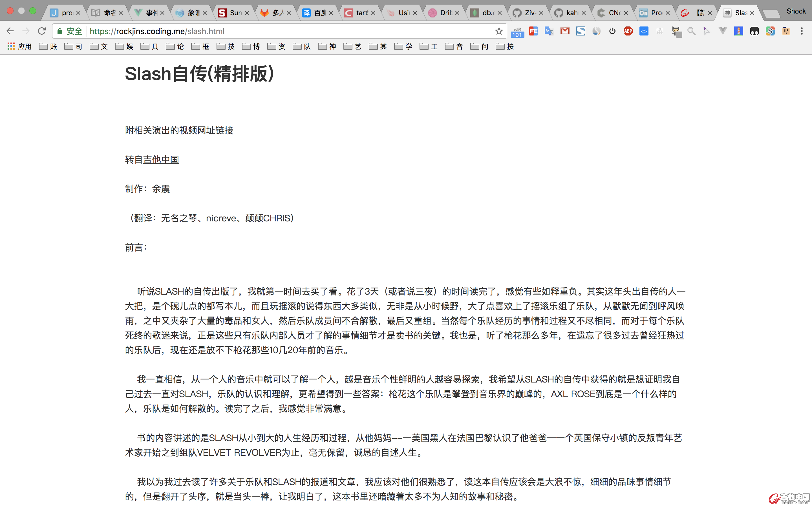Screen dimensions: 812x507
Task: Click the Adblock Plus extension icon
Action: [x=628, y=31]
